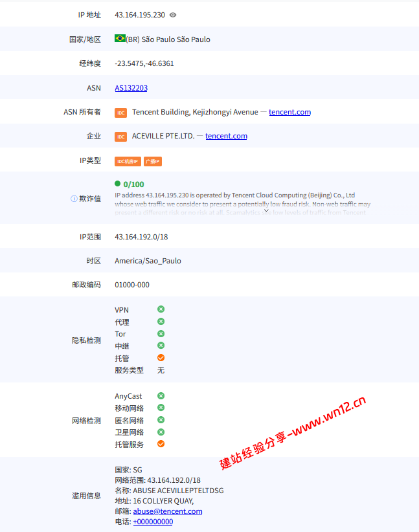Click the Tencent Building, Kejizhongyi Avenue text
419x532 pixels.
[195, 112]
